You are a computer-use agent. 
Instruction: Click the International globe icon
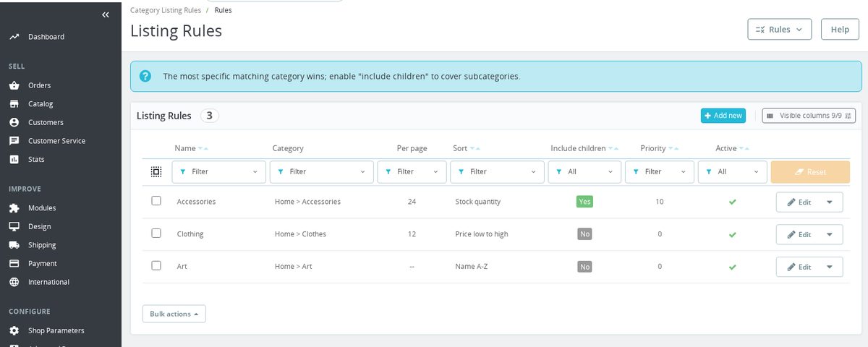(x=14, y=282)
